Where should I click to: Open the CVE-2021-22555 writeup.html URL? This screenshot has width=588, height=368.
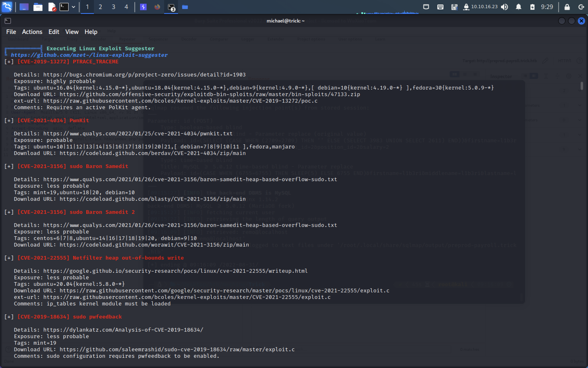[x=175, y=271]
